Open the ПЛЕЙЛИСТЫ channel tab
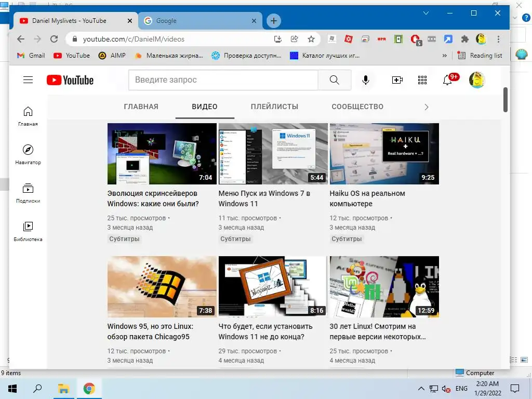532x399 pixels. [x=274, y=107]
